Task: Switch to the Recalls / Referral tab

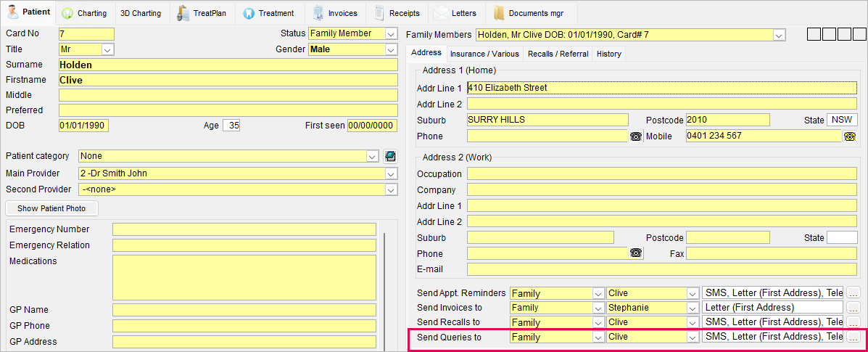Action: 558,54
